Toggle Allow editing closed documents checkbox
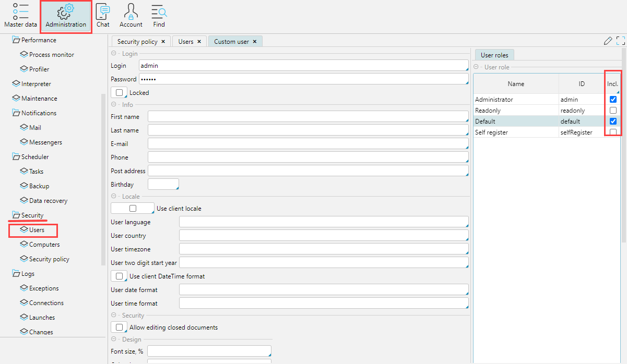 120,327
